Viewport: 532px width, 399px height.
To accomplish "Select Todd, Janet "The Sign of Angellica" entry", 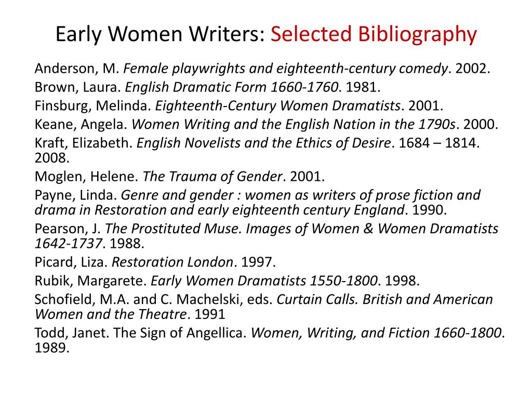I will tap(270, 340).
